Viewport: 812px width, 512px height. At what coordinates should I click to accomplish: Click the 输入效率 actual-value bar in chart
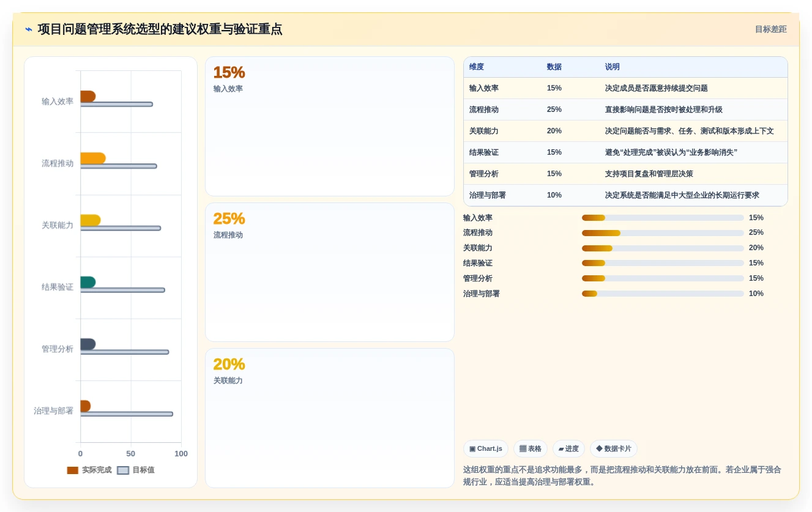(x=88, y=97)
